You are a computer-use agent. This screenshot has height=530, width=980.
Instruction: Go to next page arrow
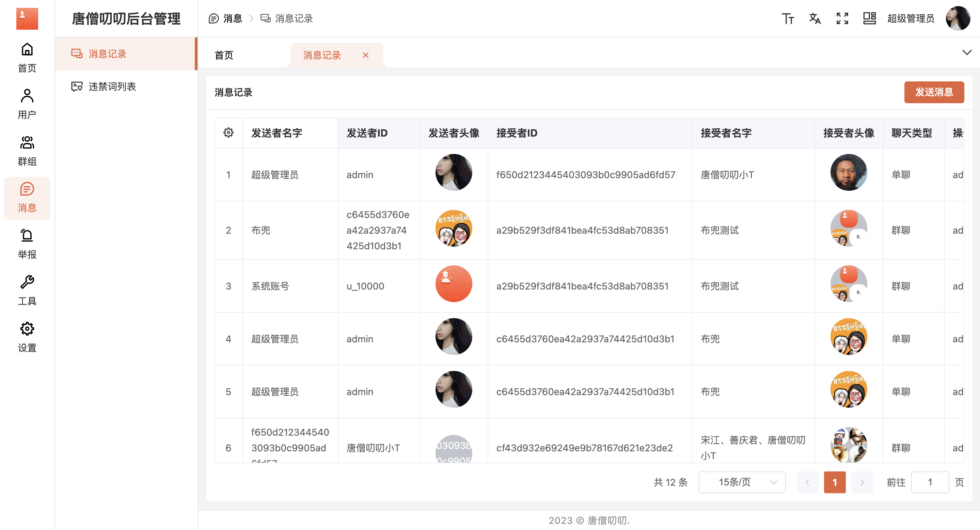click(862, 482)
